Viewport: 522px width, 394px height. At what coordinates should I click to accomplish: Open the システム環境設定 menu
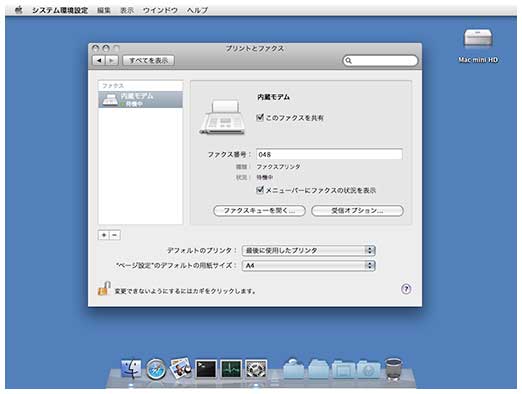point(60,10)
